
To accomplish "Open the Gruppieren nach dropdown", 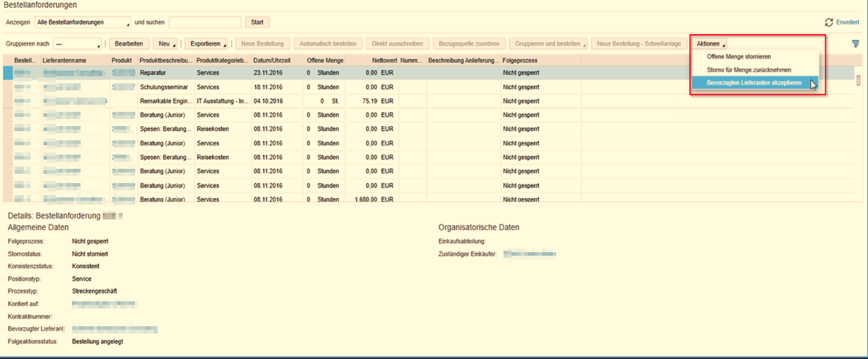I will tap(77, 43).
